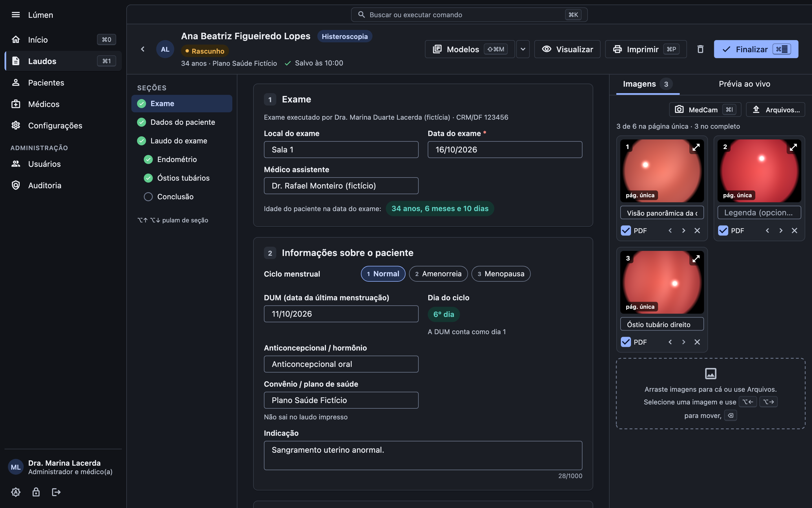The image size is (812, 508).
Task: Select Amenorreia menstrual cycle option
Action: pos(438,274)
